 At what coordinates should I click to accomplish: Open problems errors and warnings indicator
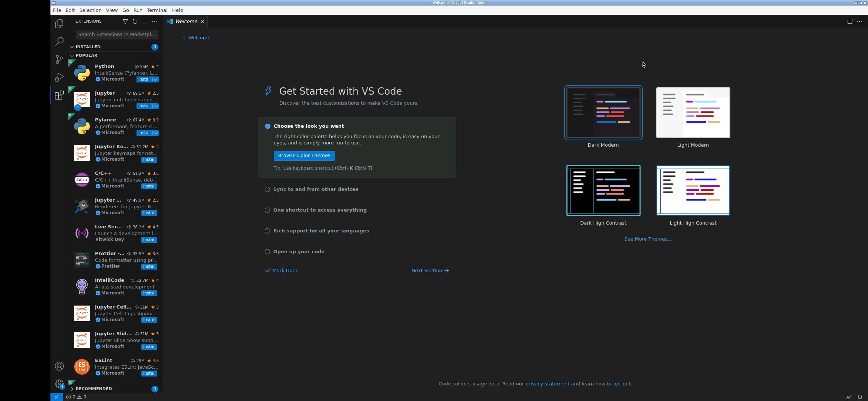(x=76, y=397)
